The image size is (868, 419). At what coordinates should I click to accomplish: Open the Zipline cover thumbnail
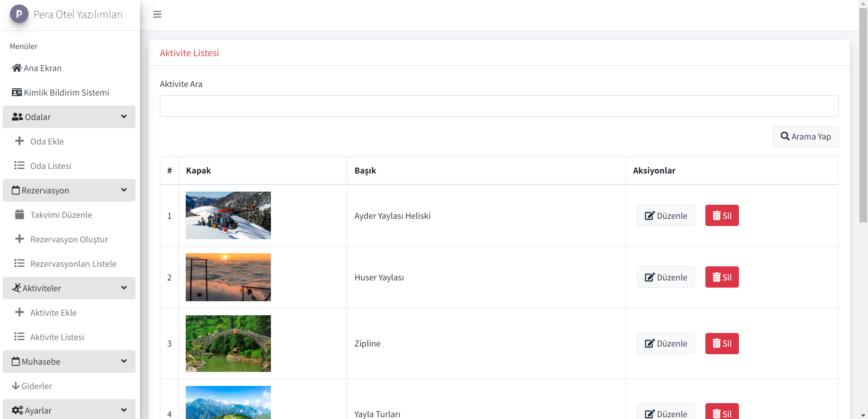(x=228, y=343)
